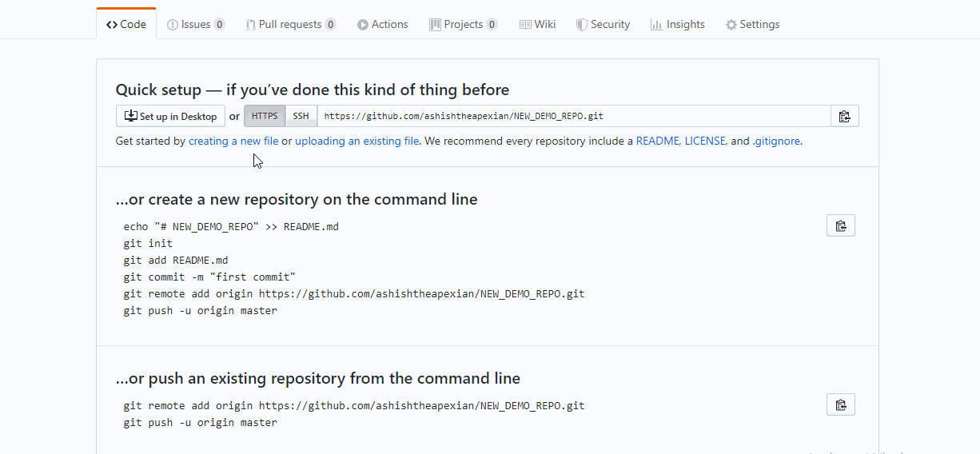Open the Wiki tab

pos(537,24)
